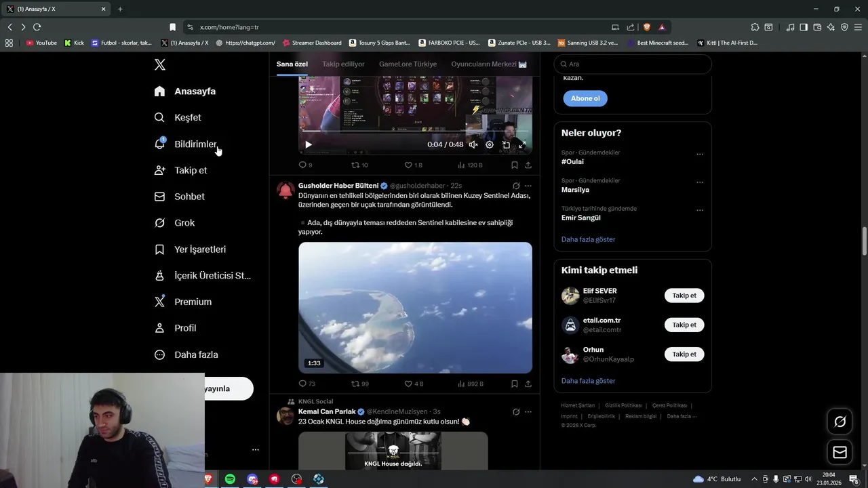Follow etail.com.tr with Takip et
Image resolution: width=868 pixels, height=488 pixels.
point(684,325)
